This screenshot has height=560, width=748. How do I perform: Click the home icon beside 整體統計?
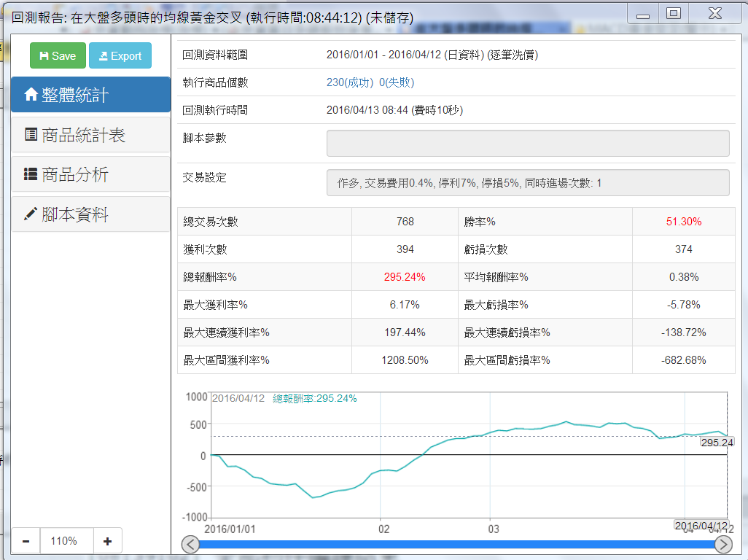coord(31,95)
